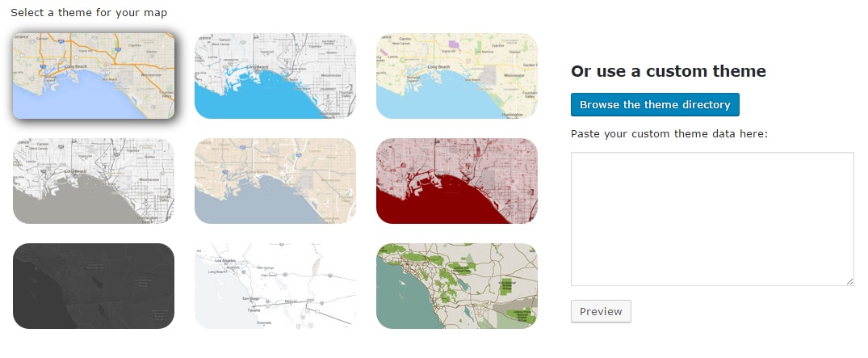
Task: Pick the dark charcoal map theme
Action: pyautogui.click(x=94, y=286)
